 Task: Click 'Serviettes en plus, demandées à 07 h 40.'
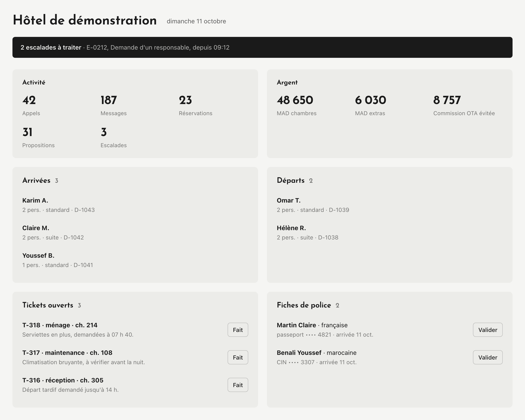pyautogui.click(x=78, y=335)
